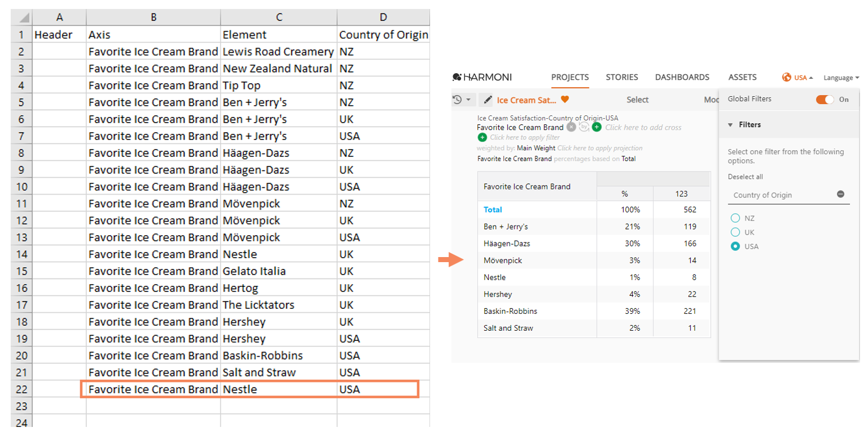Click the 'by' swap icon
This screenshot has height=432, width=868.
(584, 127)
